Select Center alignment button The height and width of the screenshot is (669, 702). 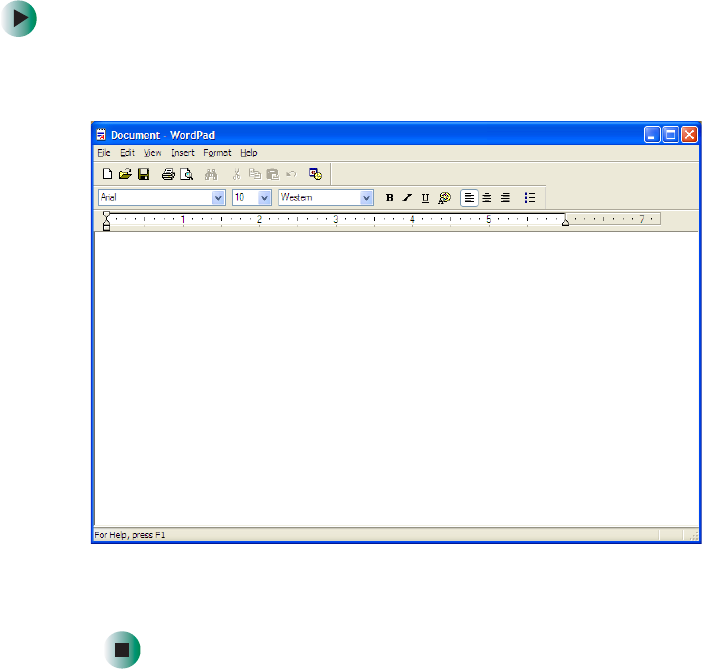pos(487,197)
